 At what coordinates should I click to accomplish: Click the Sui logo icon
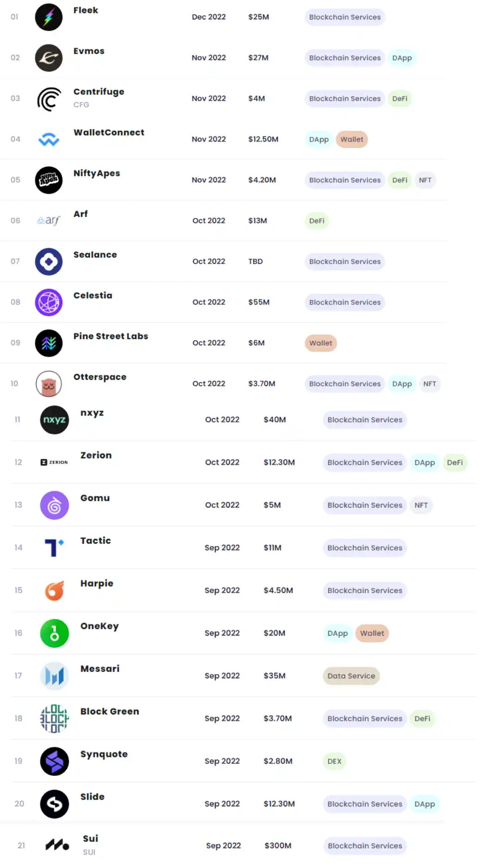(x=57, y=845)
